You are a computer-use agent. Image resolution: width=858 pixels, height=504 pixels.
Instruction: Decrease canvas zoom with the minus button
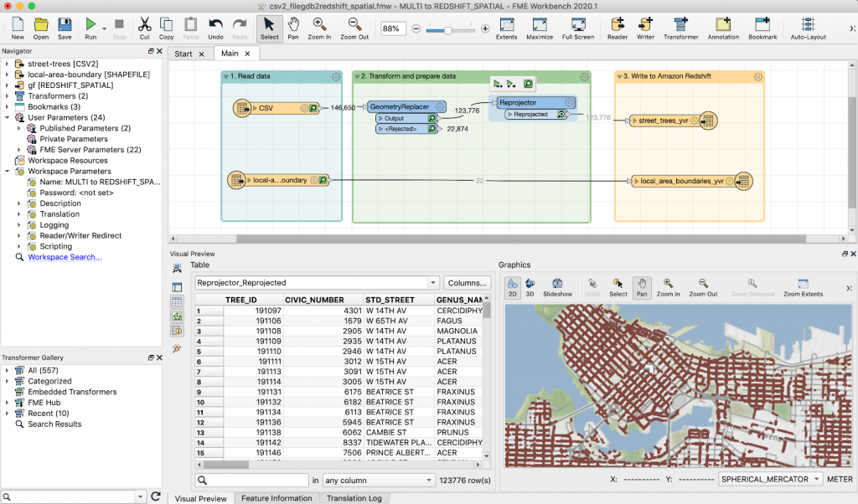(416, 28)
